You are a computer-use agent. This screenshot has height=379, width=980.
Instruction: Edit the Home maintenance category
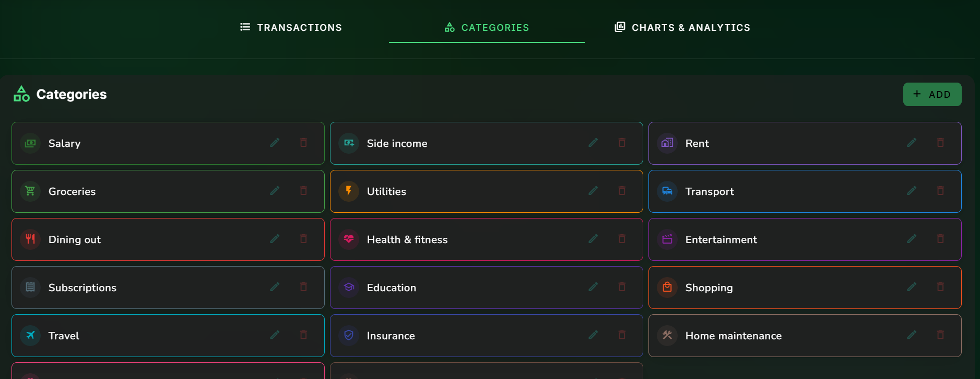tap(912, 335)
